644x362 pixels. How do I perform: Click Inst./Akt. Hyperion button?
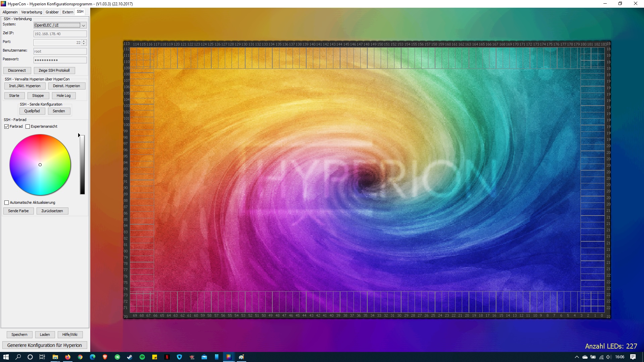point(25,86)
